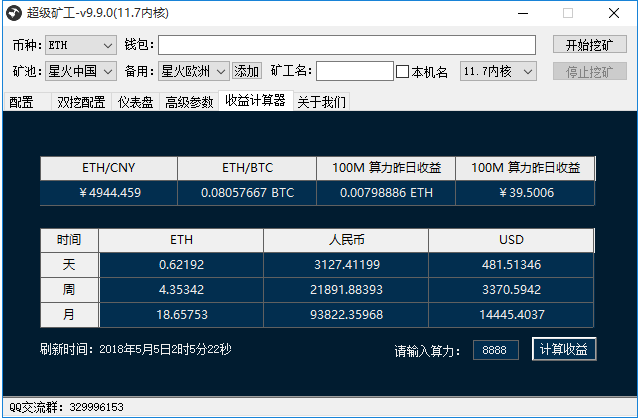Click the QQ交流群 329996153 status text
This screenshot has width=640, height=420.
[x=67, y=407]
